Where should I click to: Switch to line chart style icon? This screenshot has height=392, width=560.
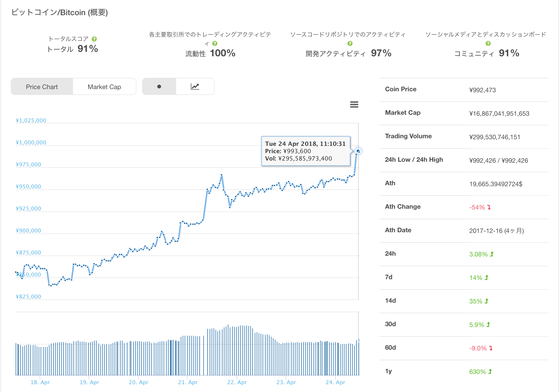(195, 86)
